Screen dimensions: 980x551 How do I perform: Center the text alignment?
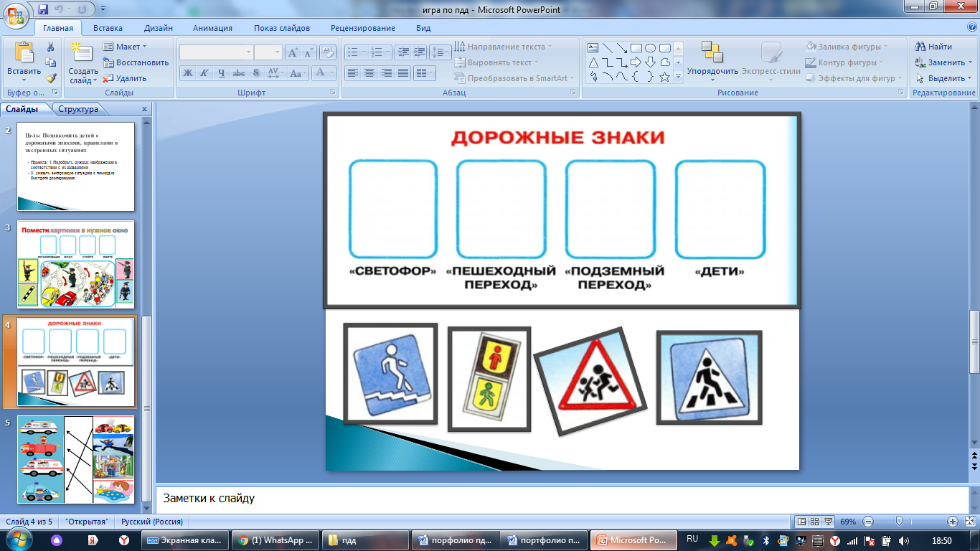tap(369, 72)
